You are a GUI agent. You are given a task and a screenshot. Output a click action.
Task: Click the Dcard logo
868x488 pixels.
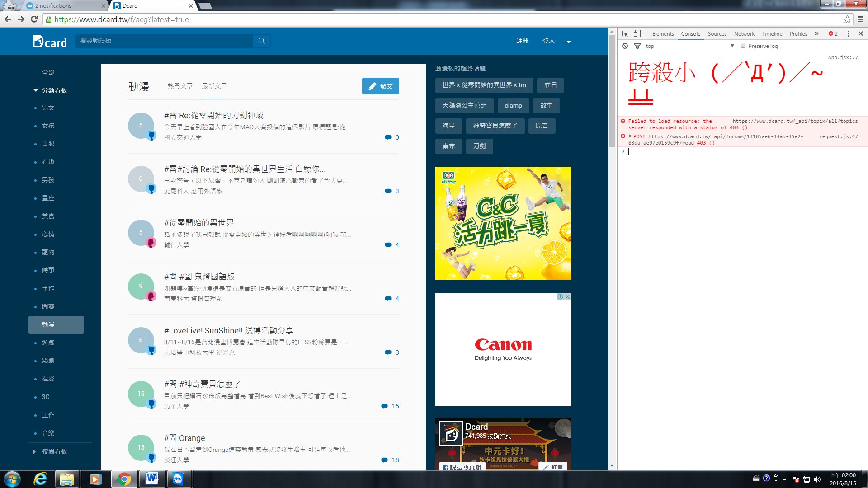point(50,42)
